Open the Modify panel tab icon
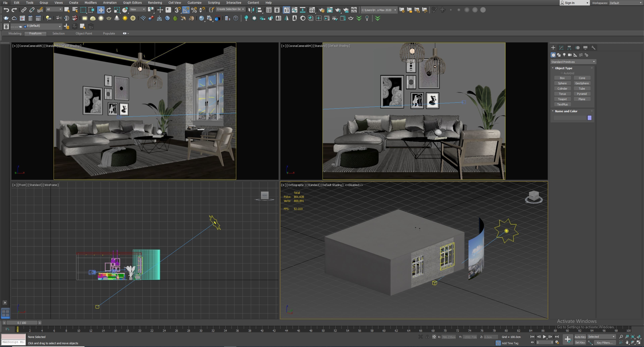Screen dimensions: 644x347 click(x=561, y=48)
